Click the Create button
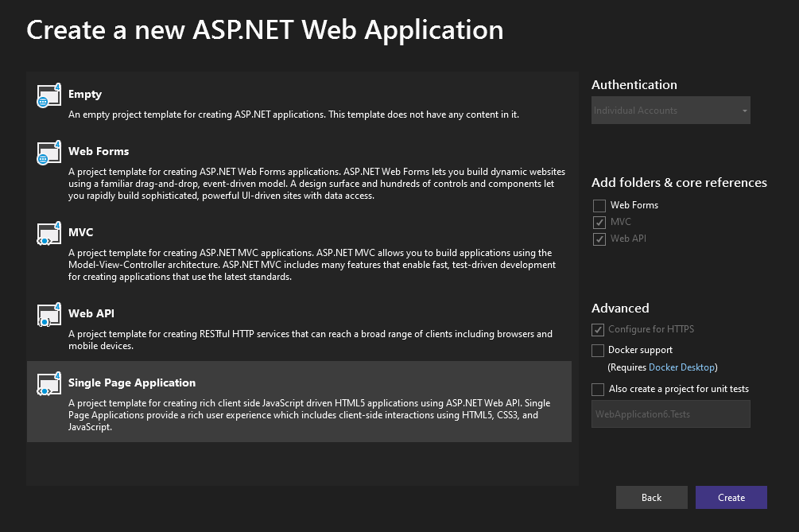 731,497
